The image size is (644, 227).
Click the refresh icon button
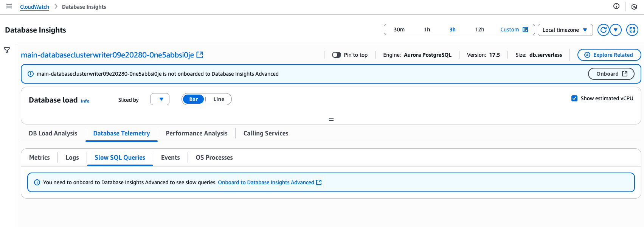tap(604, 30)
